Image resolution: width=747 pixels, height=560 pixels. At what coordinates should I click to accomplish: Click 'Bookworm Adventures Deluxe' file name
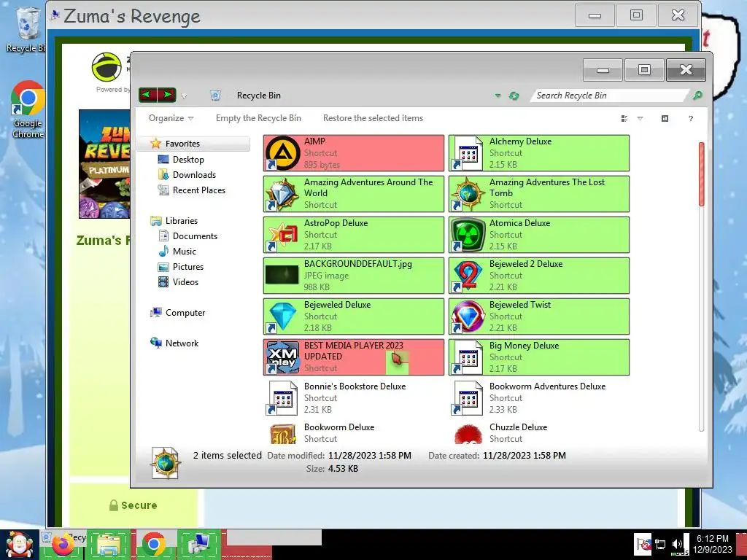(x=547, y=386)
